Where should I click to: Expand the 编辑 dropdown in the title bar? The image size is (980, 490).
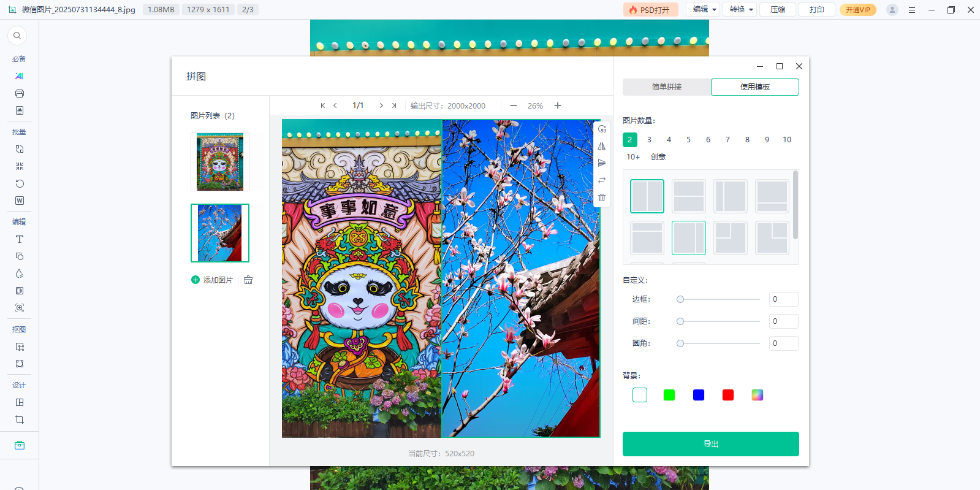pyautogui.click(x=702, y=9)
